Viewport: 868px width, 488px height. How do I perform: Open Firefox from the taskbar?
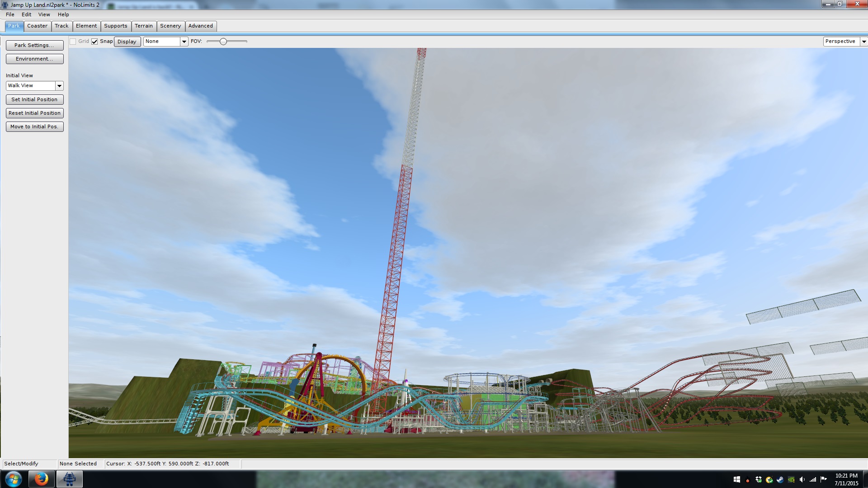41,479
